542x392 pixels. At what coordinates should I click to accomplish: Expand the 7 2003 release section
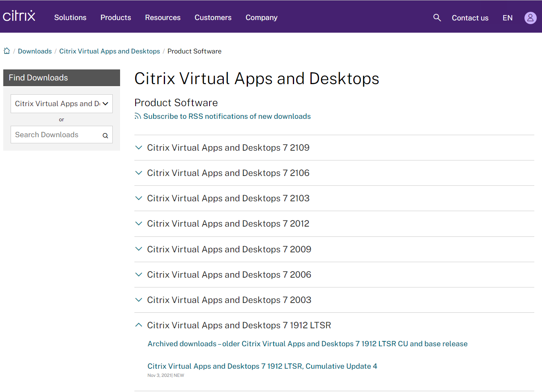coord(229,300)
